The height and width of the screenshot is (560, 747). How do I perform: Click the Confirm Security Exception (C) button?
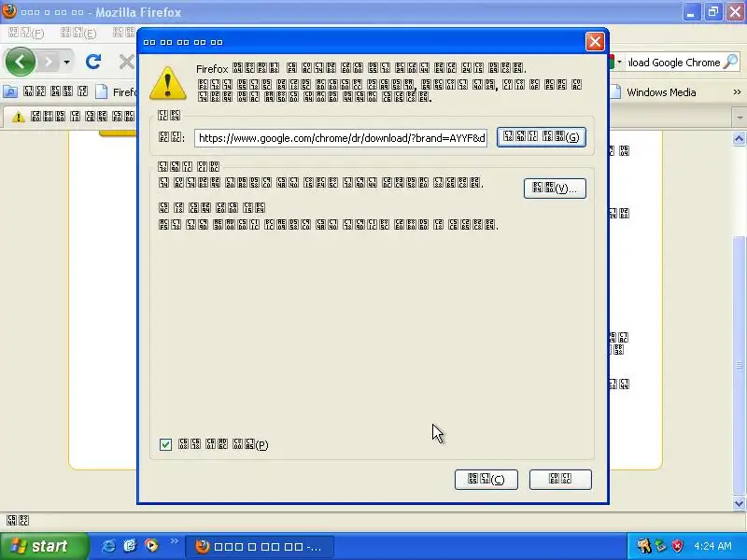click(486, 480)
